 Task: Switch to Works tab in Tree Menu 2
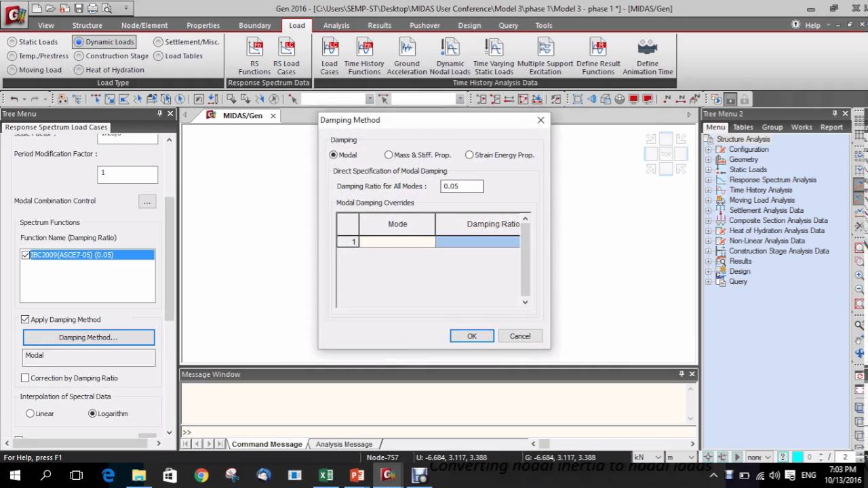[801, 127]
